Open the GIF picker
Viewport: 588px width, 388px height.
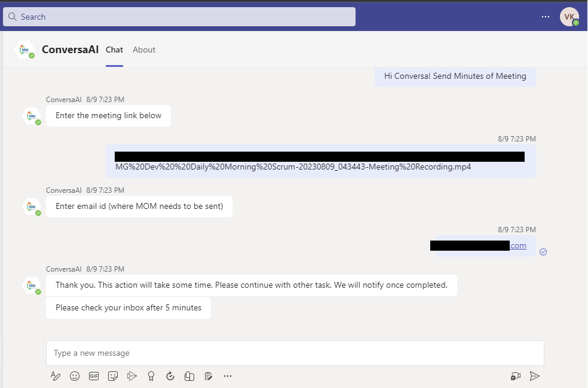tap(94, 376)
